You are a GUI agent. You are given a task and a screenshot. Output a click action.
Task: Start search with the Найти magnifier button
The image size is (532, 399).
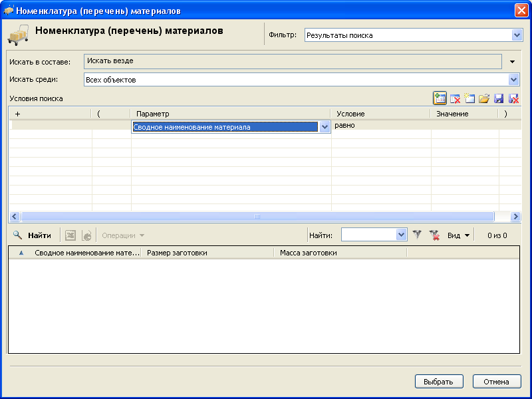[32, 235]
